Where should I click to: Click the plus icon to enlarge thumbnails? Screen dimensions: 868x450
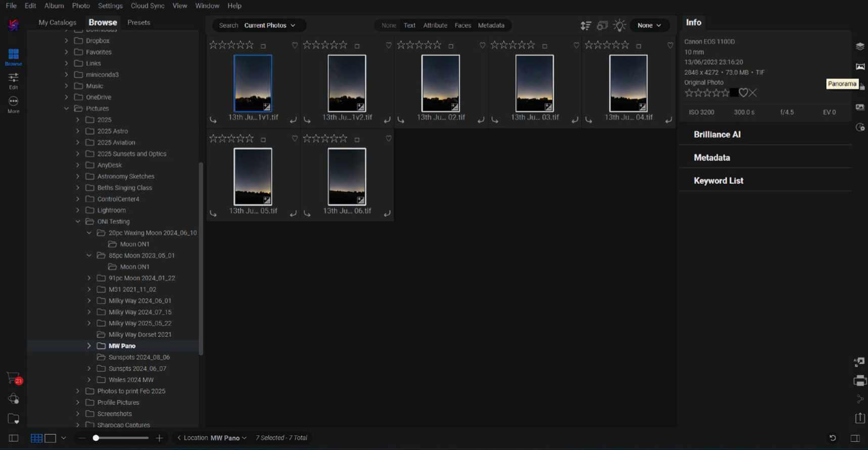(159, 438)
